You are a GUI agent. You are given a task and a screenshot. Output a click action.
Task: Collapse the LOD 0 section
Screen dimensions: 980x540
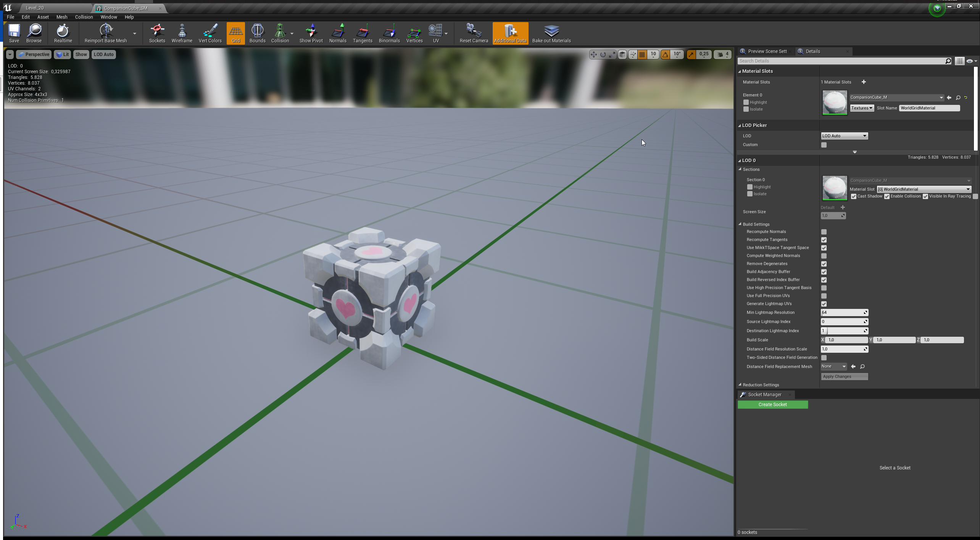pos(740,161)
